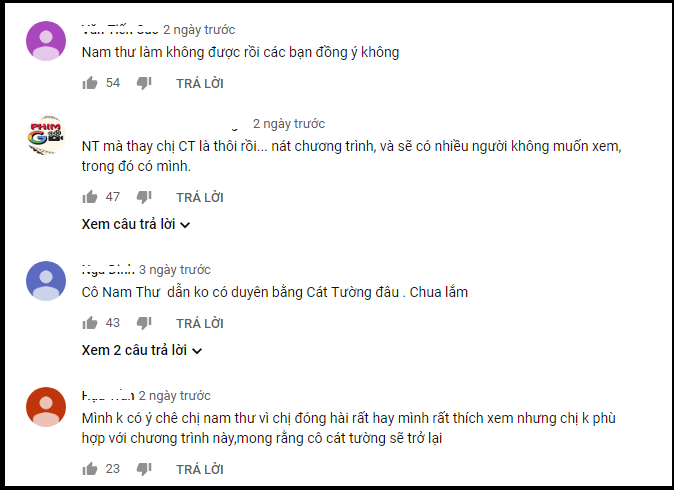674x490 pixels.
Task: Dislike the comment starting with NT mà thay chị CT
Action: [x=144, y=197]
